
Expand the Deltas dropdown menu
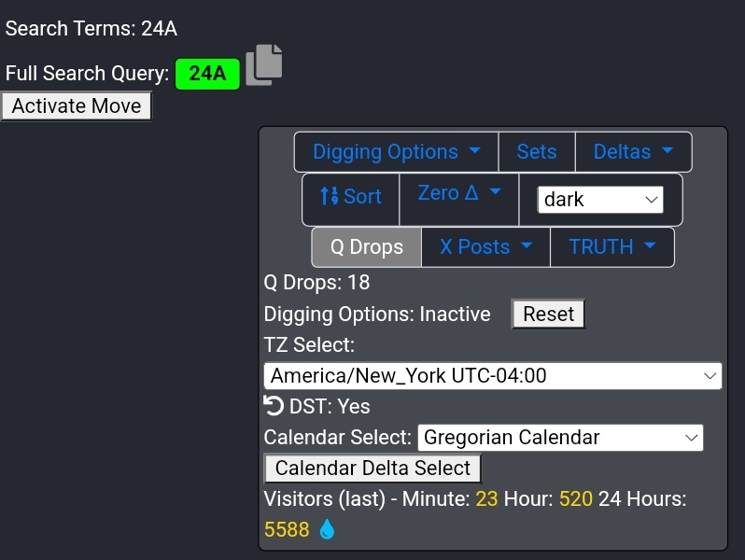point(633,152)
